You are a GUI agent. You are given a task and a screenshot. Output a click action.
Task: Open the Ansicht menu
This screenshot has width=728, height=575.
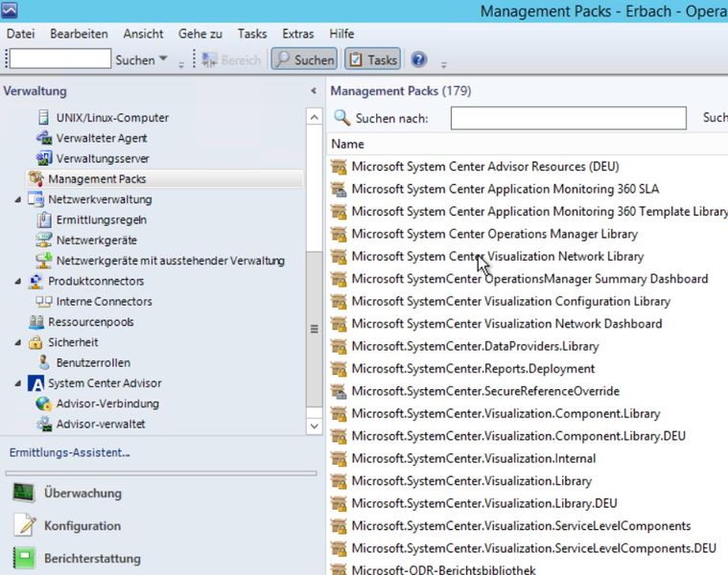tap(143, 34)
